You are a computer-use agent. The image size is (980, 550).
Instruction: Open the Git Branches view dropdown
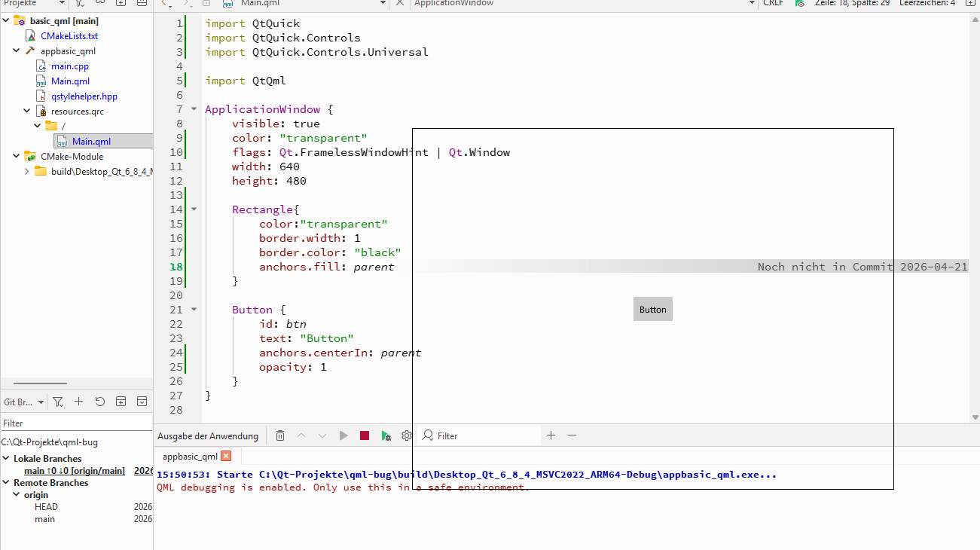point(24,402)
